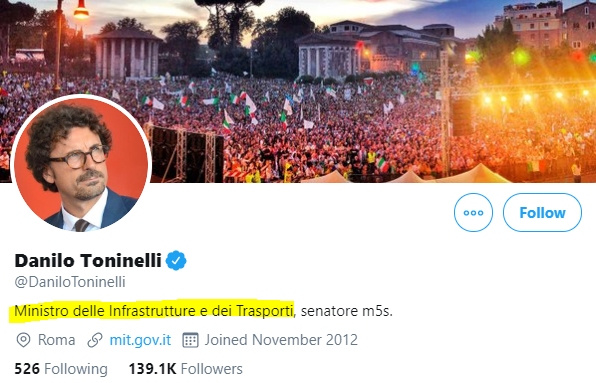Click the Roma location text
Screen dimensions: 596x383
[x=56, y=340]
